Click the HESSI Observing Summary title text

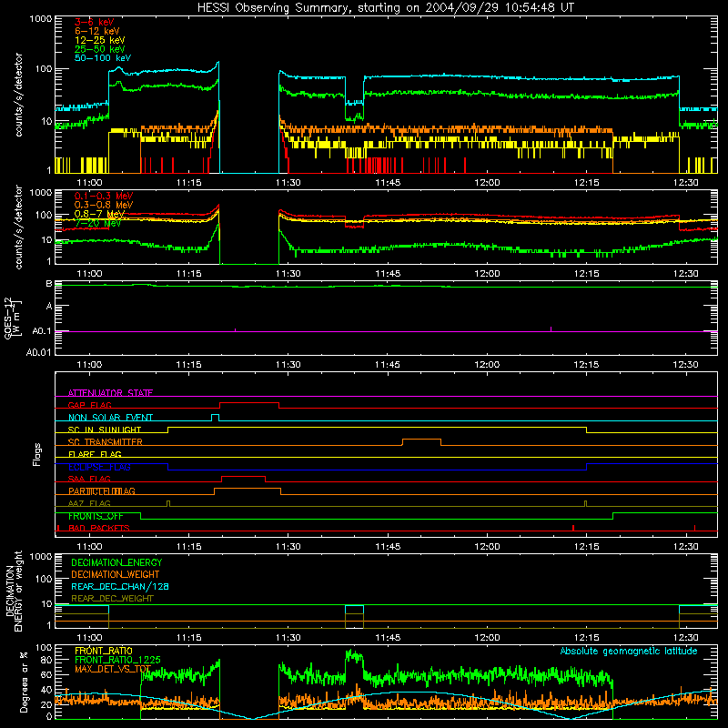pos(385,8)
